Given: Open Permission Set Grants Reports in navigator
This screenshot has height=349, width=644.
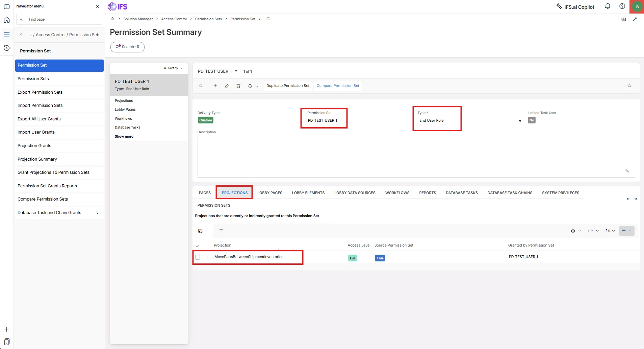Looking at the screenshot, I should click(59, 186).
